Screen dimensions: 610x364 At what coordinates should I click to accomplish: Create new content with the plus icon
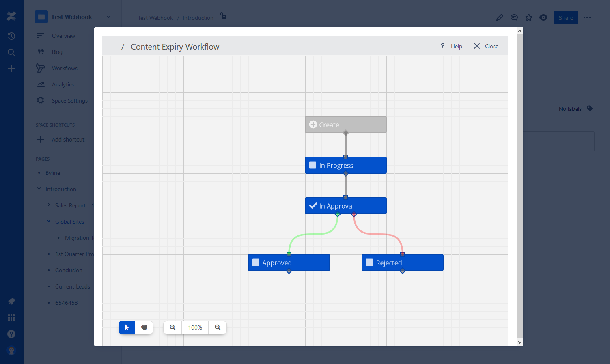(11, 68)
